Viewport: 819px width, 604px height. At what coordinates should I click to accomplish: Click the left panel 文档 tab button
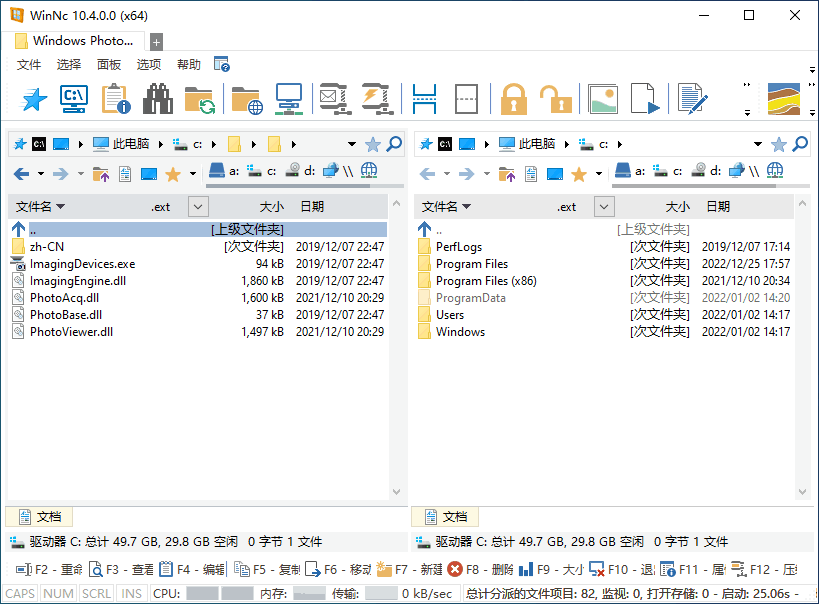[x=39, y=517]
